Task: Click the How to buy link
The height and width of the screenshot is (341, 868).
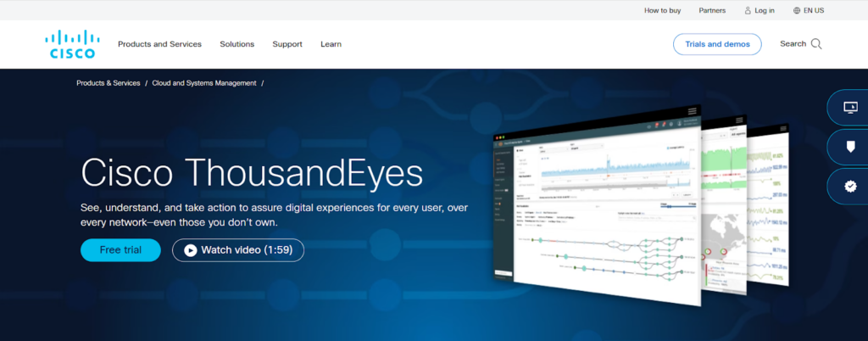Action: pos(663,10)
